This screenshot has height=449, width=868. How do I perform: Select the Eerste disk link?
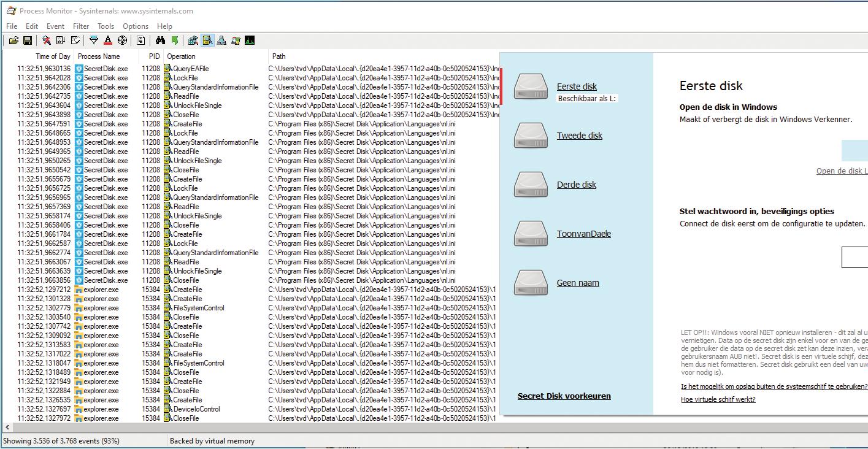point(577,86)
